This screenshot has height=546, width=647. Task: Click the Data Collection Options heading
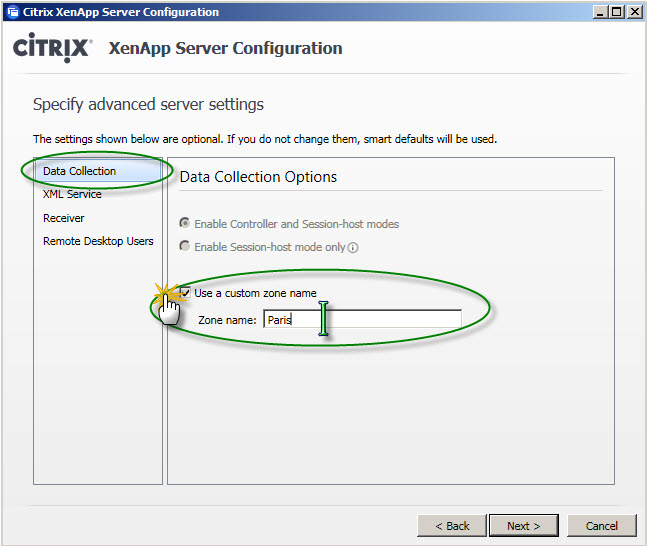258,177
